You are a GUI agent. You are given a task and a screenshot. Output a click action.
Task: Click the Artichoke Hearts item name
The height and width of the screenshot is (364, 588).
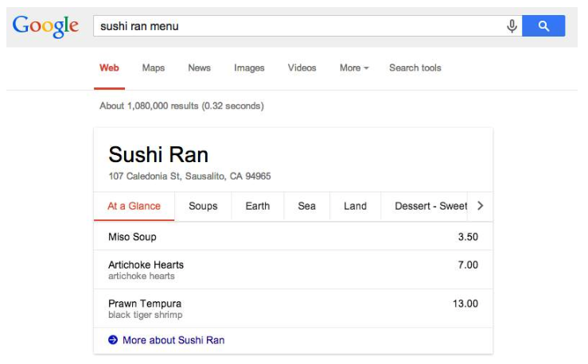(146, 265)
